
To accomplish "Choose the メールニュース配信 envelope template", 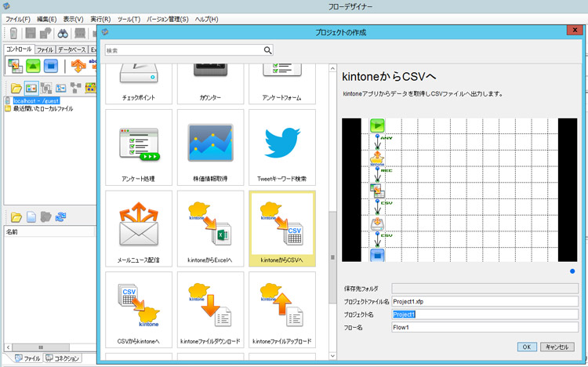I will (x=139, y=228).
